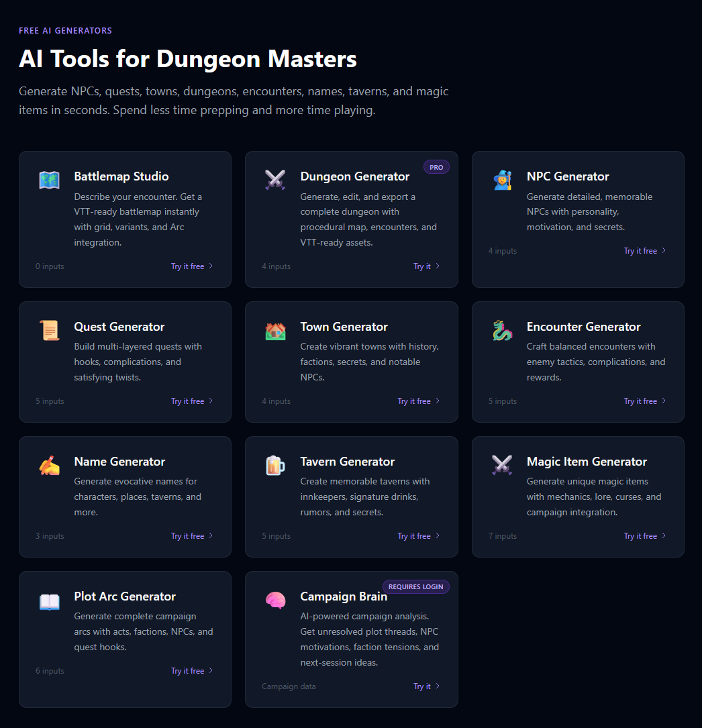Screen dimensions: 702x728
Task: Click the Magic Item Generator swords icon
Action: [x=502, y=465]
